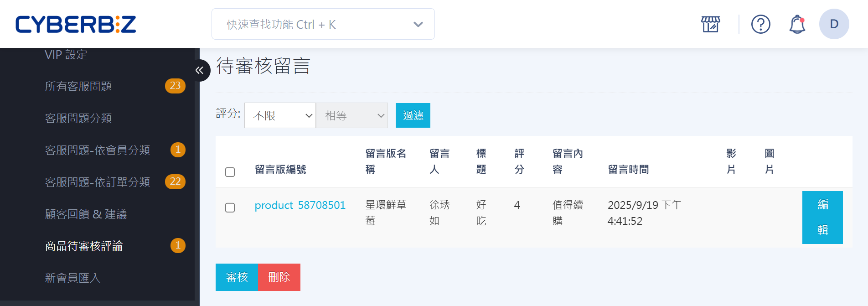This screenshot has width=868, height=306.
Task: Open 所有客服問題 menu item
Action: tap(78, 86)
